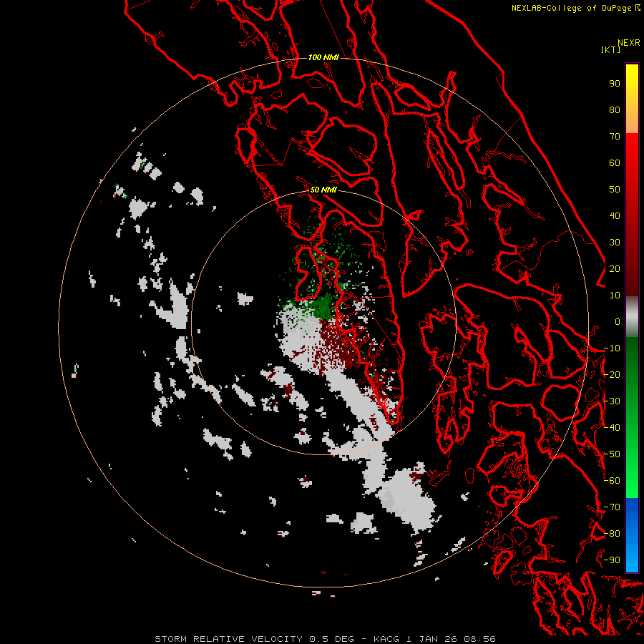Click the 08:56 timestamp in caption
Screen dimensions: 644x644
[479, 639]
